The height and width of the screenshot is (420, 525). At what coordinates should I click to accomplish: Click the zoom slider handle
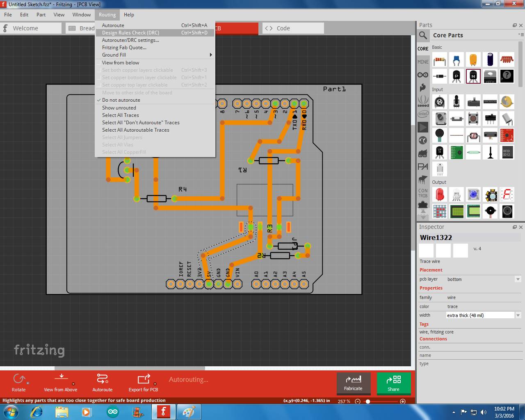point(368,402)
